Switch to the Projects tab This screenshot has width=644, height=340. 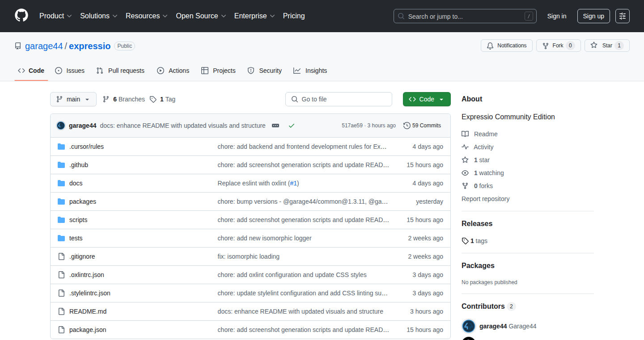[x=218, y=71]
